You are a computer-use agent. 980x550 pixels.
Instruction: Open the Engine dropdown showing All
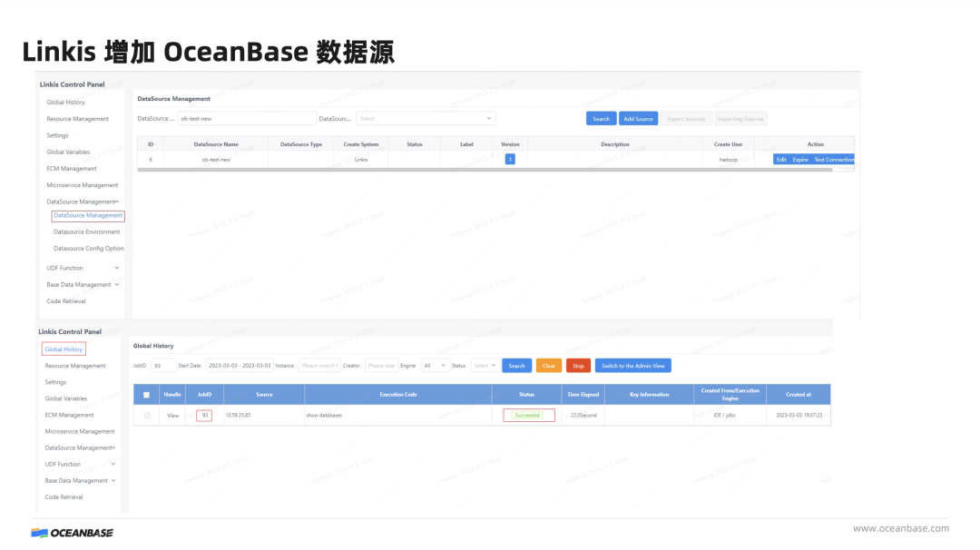[435, 366]
